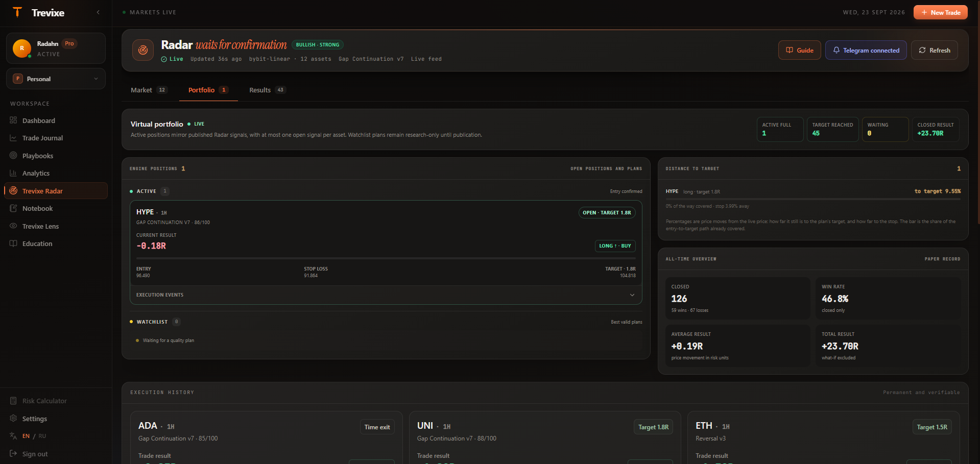Click the Trade Journal chart icon
This screenshot has width=980, height=464.
pyautogui.click(x=13, y=138)
